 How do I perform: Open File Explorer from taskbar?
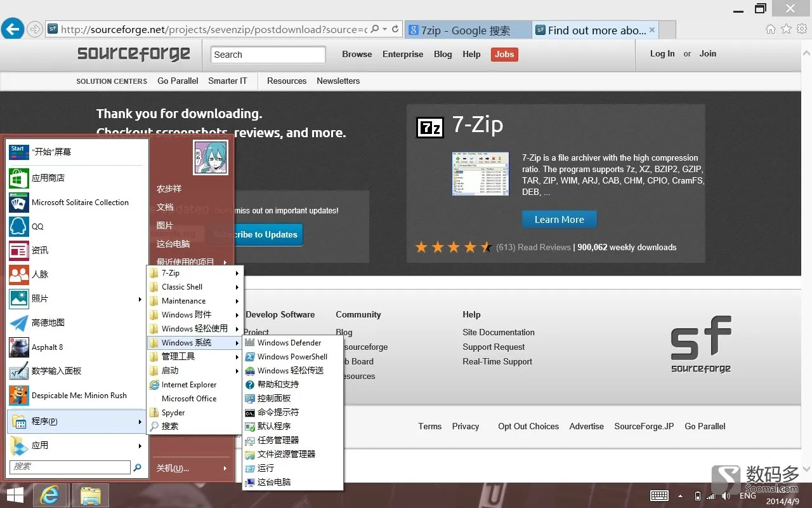91,495
